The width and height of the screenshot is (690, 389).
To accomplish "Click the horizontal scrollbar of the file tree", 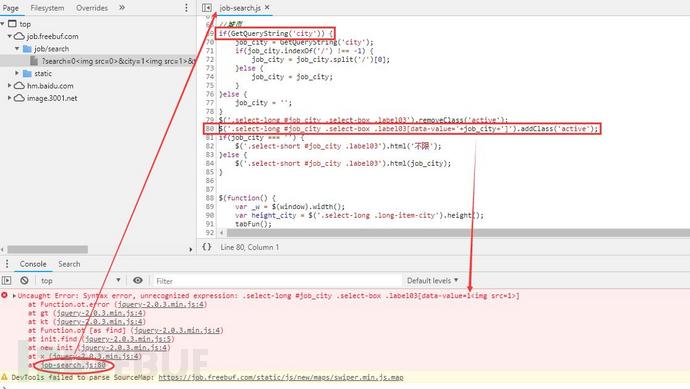I will click(48, 250).
